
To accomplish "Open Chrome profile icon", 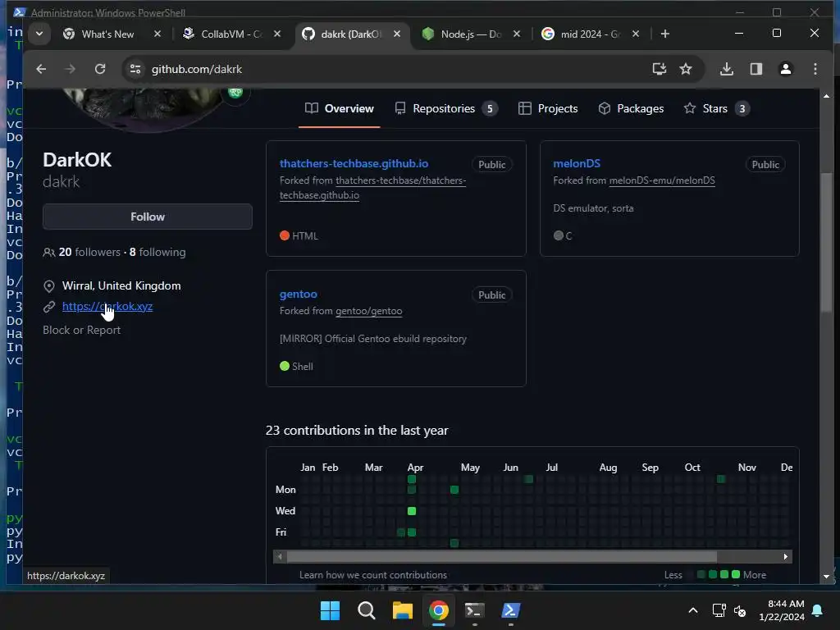I will (x=785, y=69).
